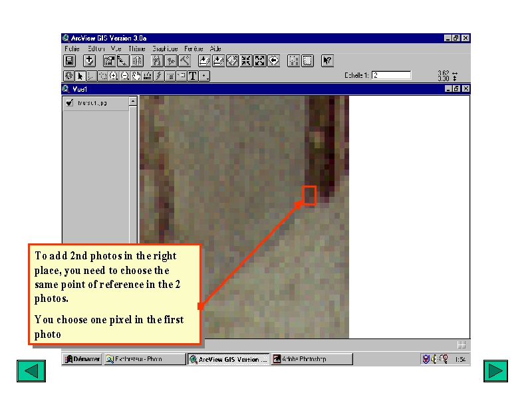
Task: Select the Area of Interest tool
Action: click(170, 76)
